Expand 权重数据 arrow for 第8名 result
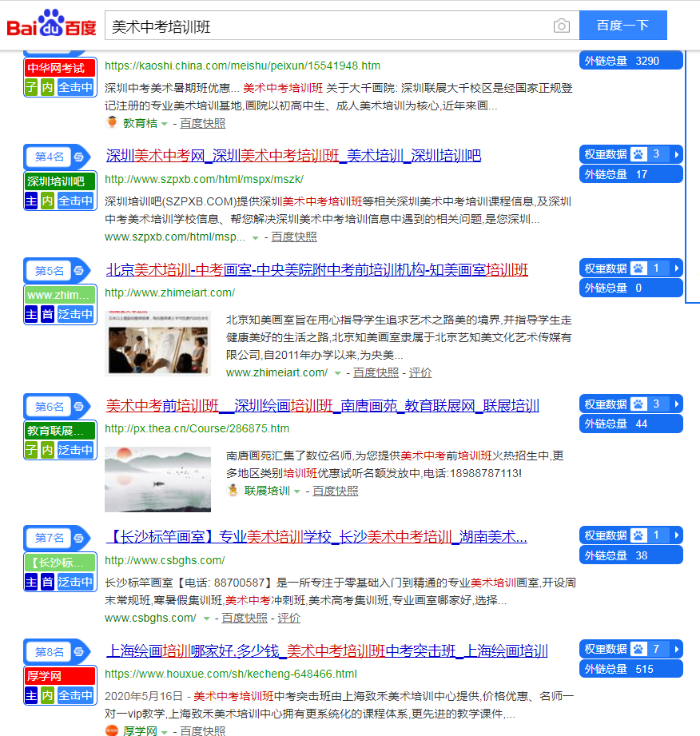This screenshot has height=736, width=700. point(677,650)
